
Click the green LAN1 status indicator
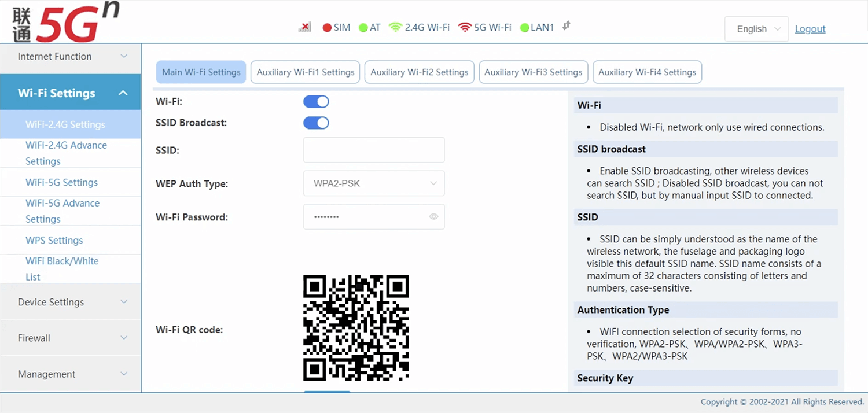click(x=524, y=28)
